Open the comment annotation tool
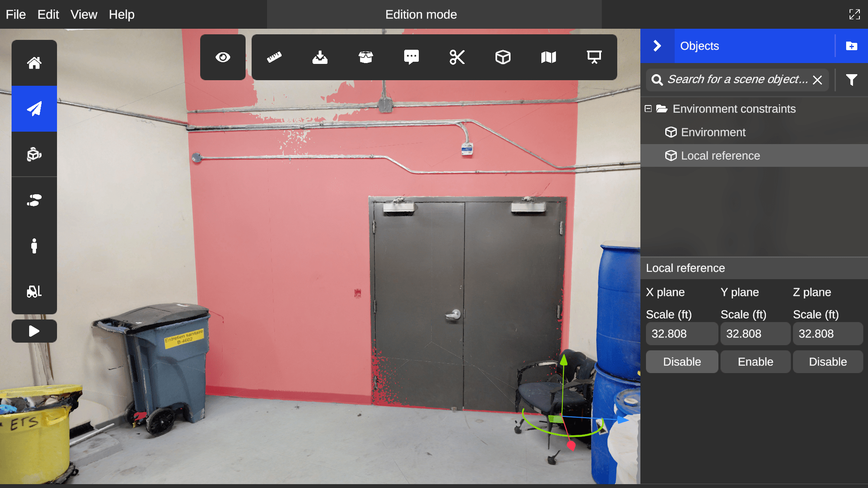 [x=411, y=57]
